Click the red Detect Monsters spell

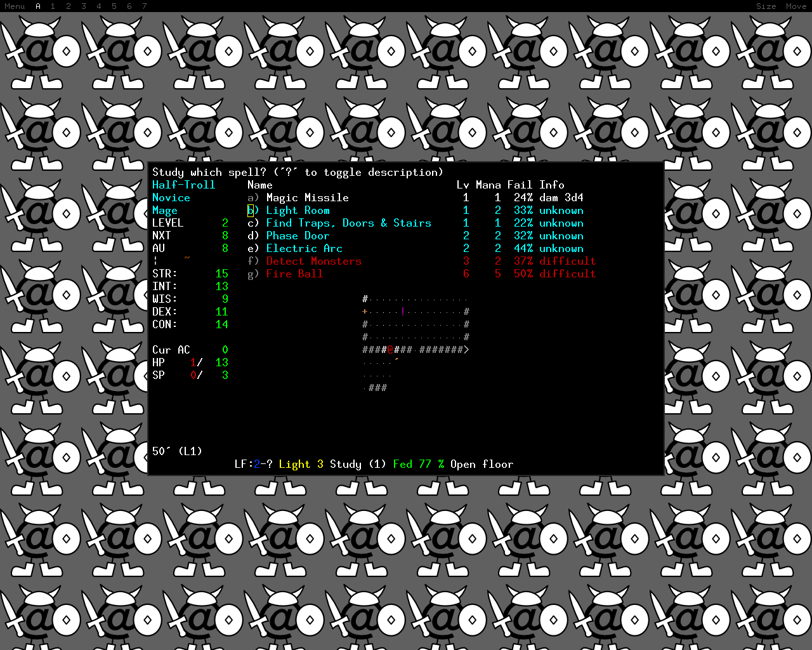[x=313, y=261]
